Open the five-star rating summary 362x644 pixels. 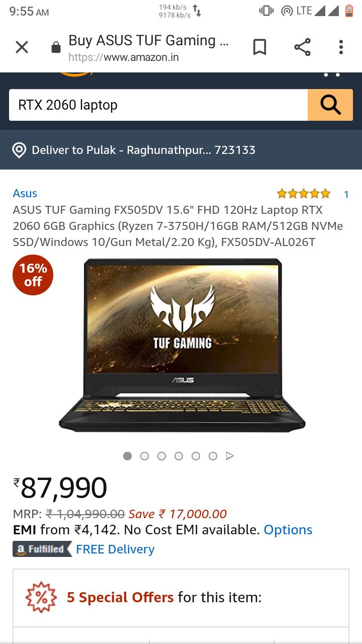[x=304, y=194]
